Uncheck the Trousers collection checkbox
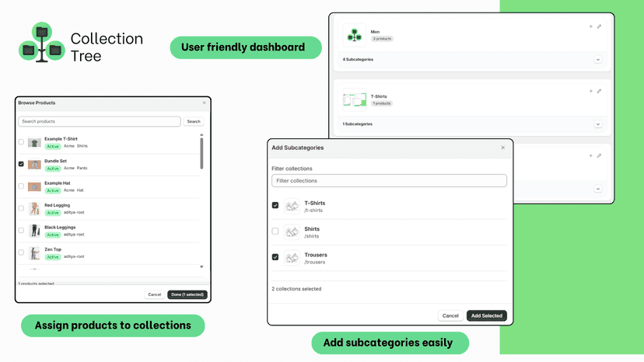Viewport: 644px width, 362px height. 275,257
